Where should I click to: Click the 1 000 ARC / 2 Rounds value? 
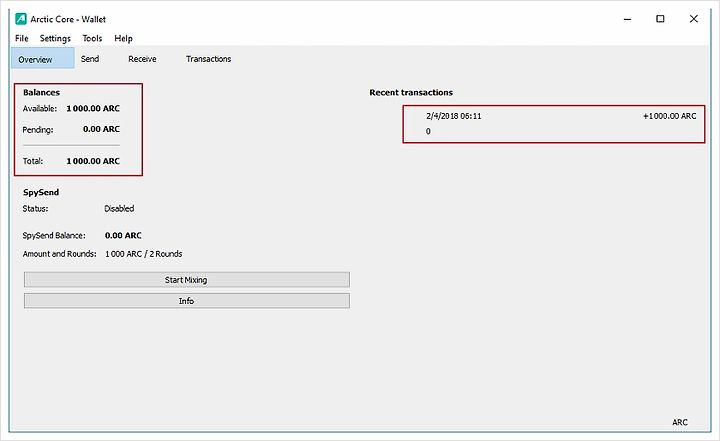click(144, 254)
